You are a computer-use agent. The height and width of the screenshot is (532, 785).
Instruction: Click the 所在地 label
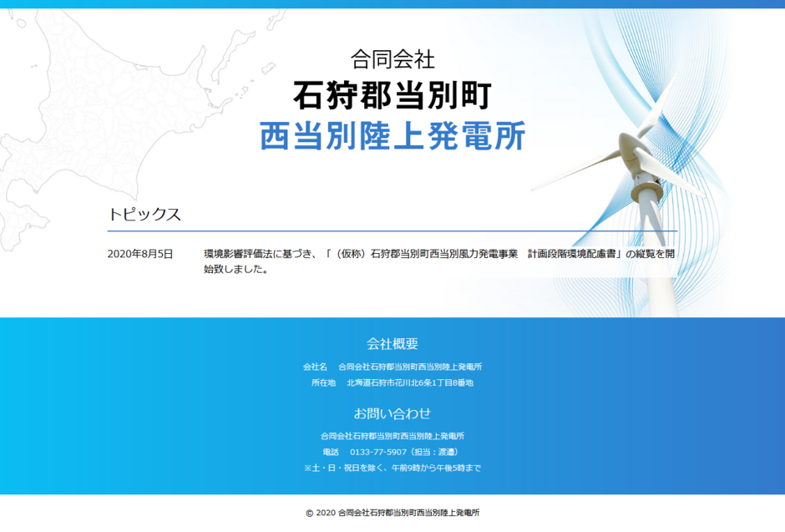coord(323,383)
